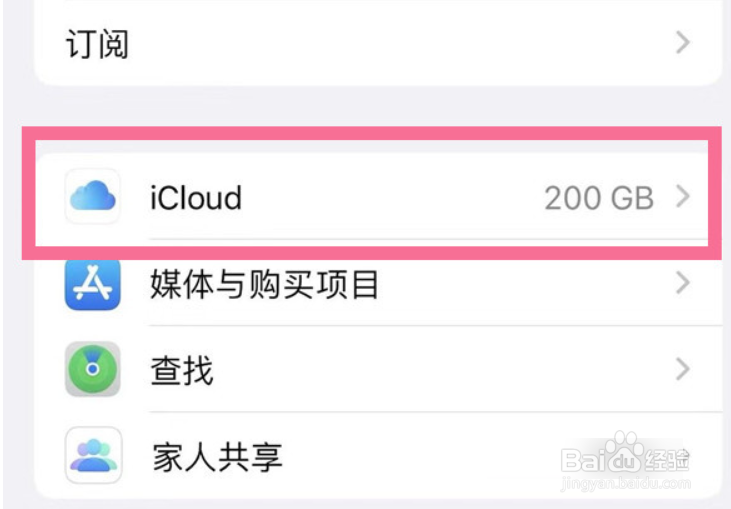This screenshot has width=731, height=509.
Task: Tap the green Find My icon
Action: pos(93,370)
